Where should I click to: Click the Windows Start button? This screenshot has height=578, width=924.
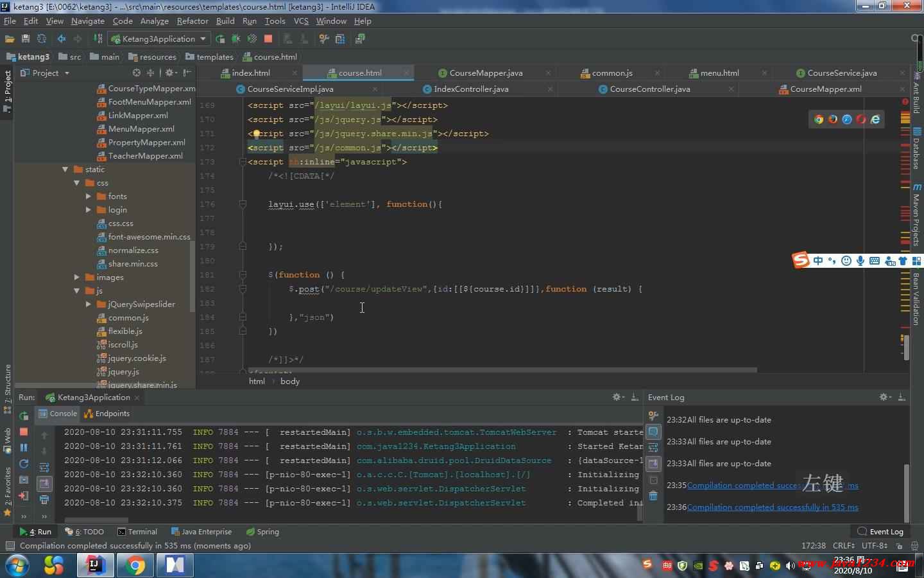pos(17,565)
